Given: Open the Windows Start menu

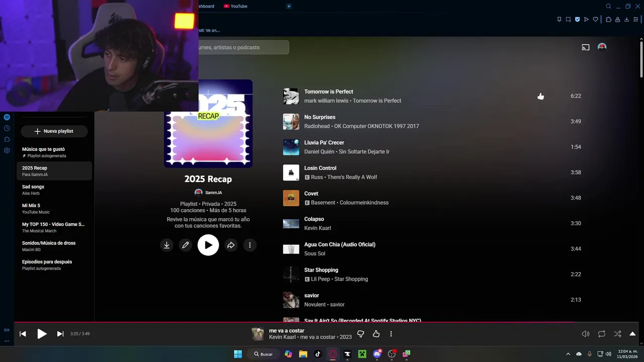Looking at the screenshot, I should click(x=238, y=354).
